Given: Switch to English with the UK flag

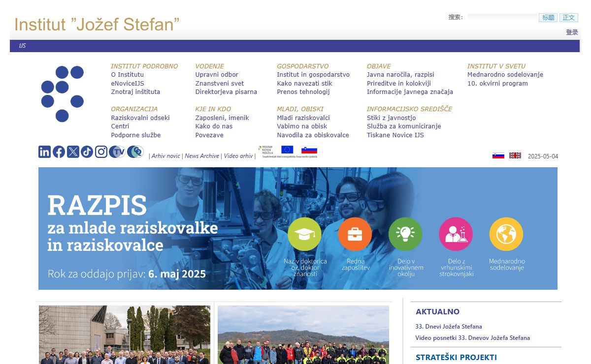Looking at the screenshot, I should click(515, 155).
